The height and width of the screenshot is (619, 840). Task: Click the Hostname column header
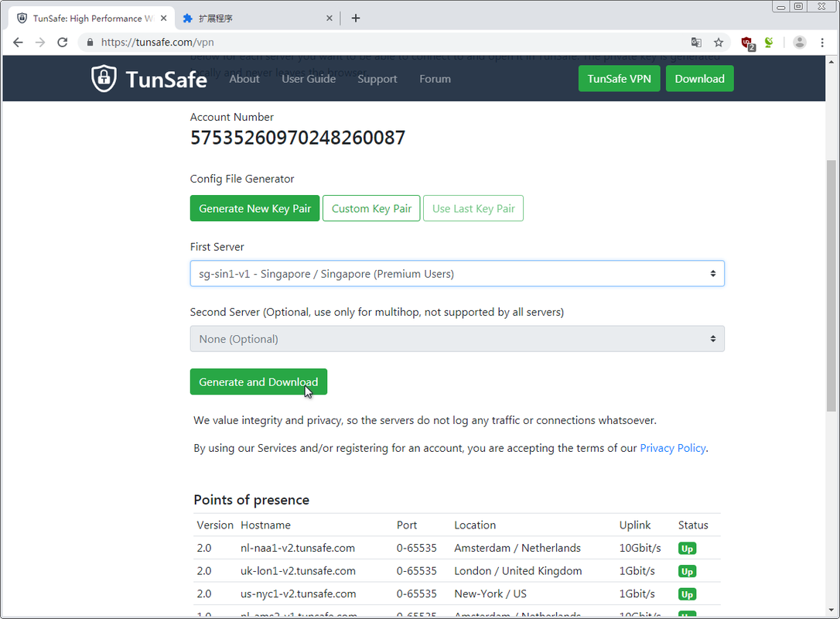266,525
